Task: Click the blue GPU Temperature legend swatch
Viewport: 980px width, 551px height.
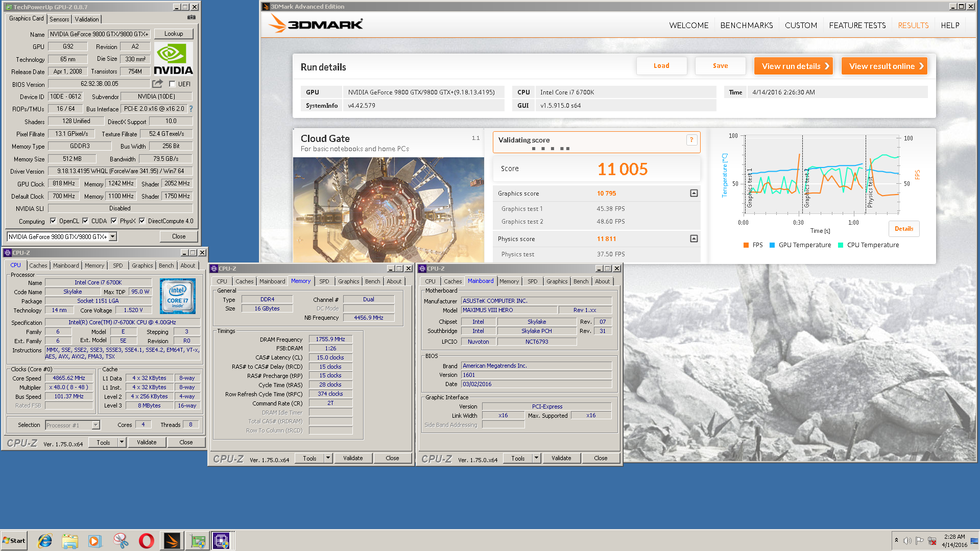Action: pos(772,245)
